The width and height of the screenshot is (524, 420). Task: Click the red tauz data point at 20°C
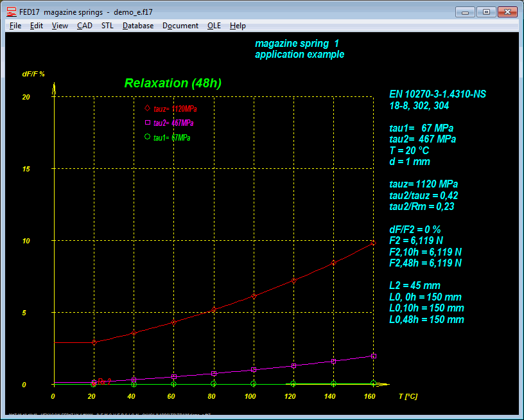coord(94,342)
